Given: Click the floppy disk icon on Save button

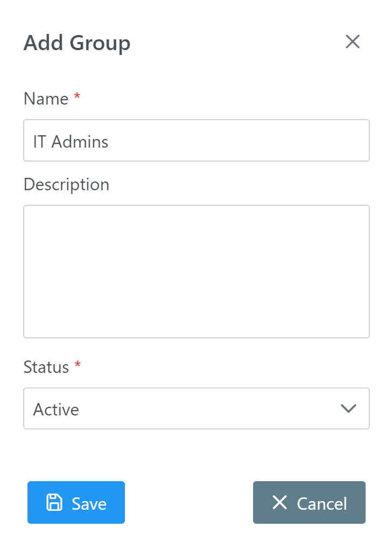Looking at the screenshot, I should pos(54,502).
